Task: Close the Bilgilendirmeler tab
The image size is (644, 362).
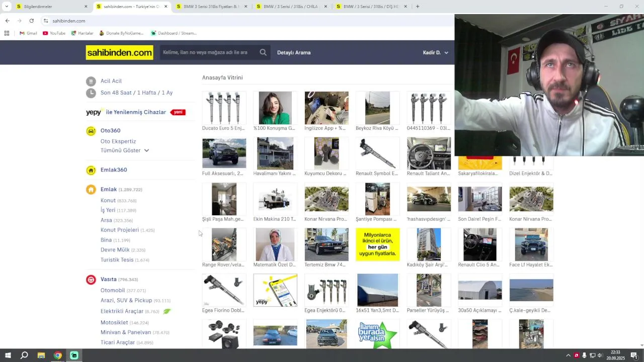Action: [x=86, y=7]
